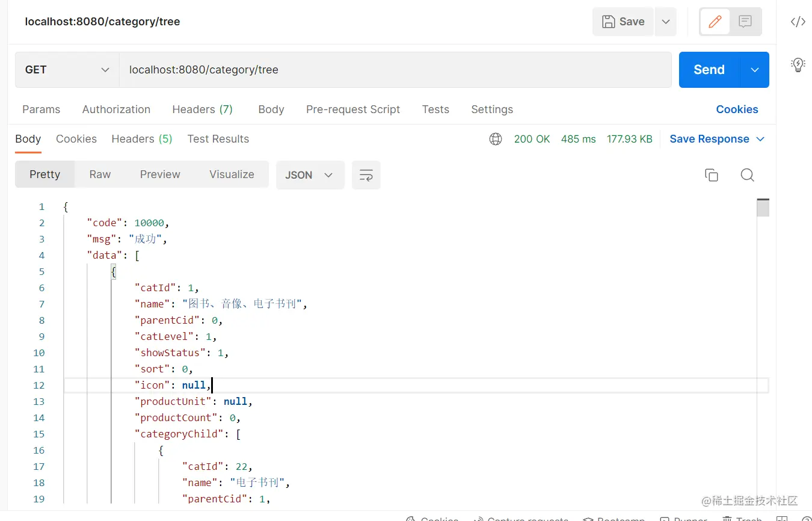Open the GET method dropdown
The image size is (812, 521).
pos(67,70)
